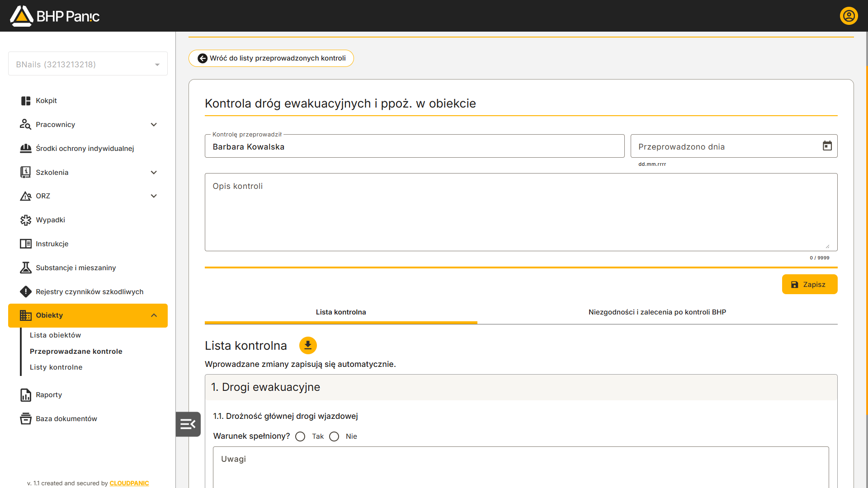Open the Wypadki sidebar section
The image size is (868, 488).
pyautogui.click(x=88, y=220)
